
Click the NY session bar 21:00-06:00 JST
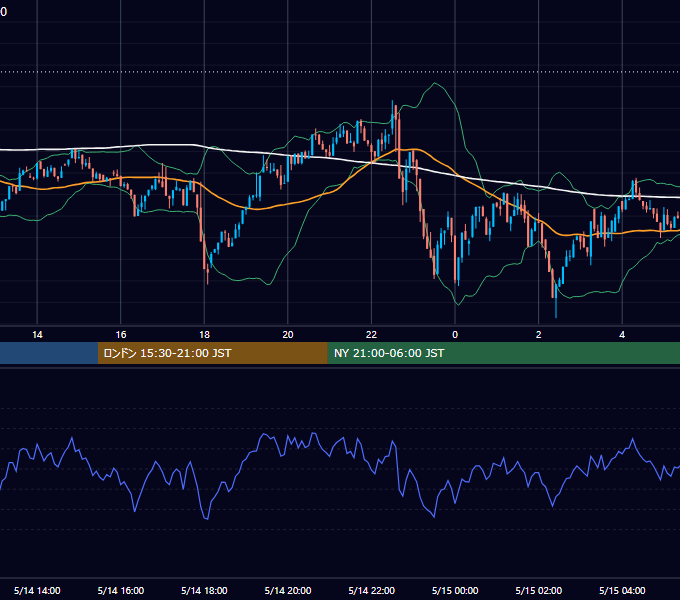pos(503,353)
